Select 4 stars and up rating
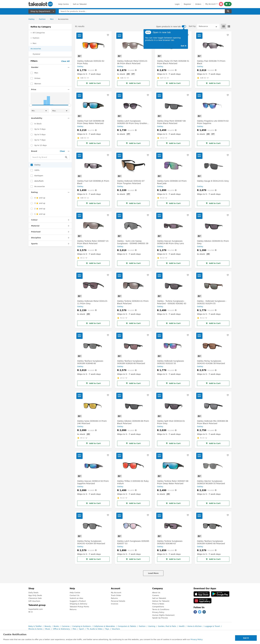The width and height of the screenshot is (260, 644). [32, 198]
